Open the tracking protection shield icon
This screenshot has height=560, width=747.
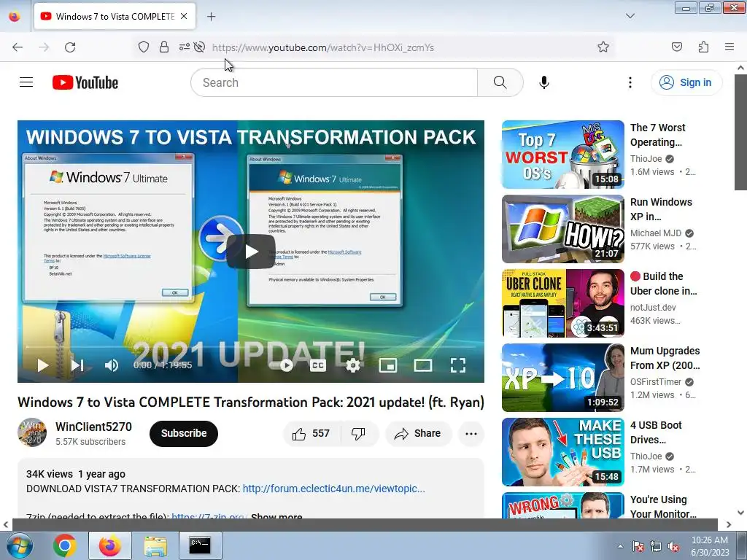(144, 47)
